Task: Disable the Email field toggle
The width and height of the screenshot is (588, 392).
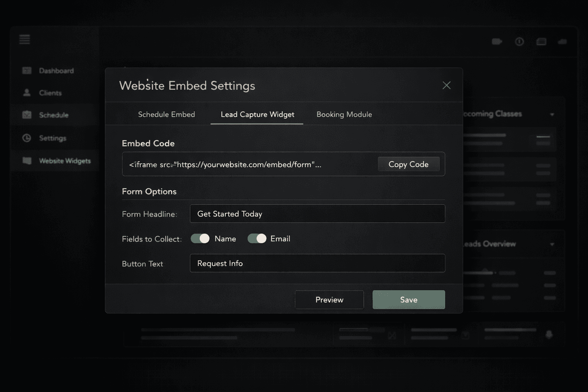Action: [256, 238]
